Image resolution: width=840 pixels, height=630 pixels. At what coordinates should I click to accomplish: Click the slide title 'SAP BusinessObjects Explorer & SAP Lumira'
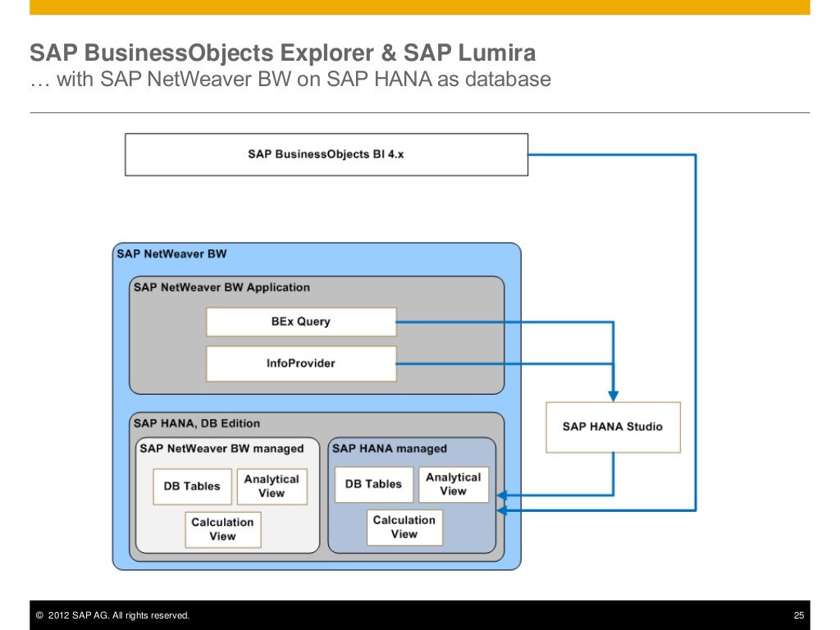tap(283, 53)
